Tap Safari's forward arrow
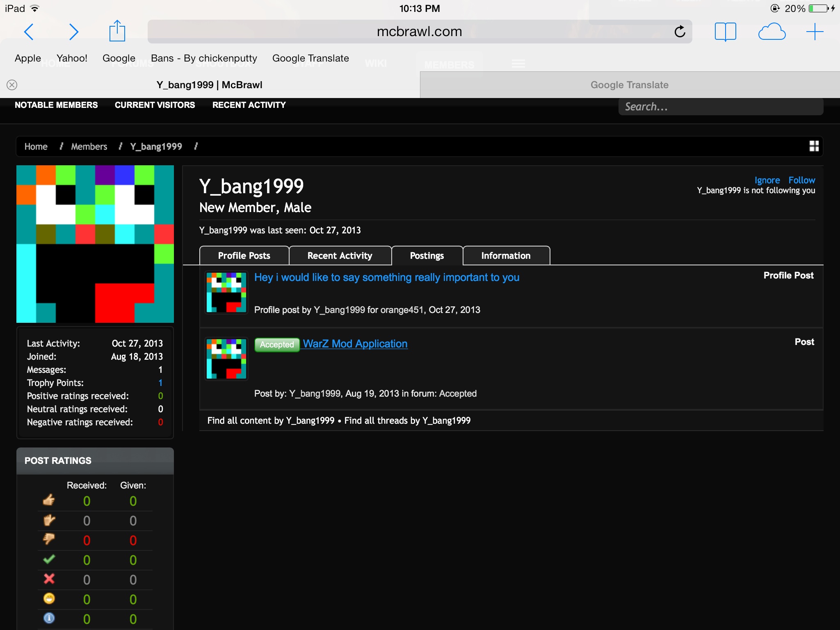The width and height of the screenshot is (840, 630). (73, 32)
